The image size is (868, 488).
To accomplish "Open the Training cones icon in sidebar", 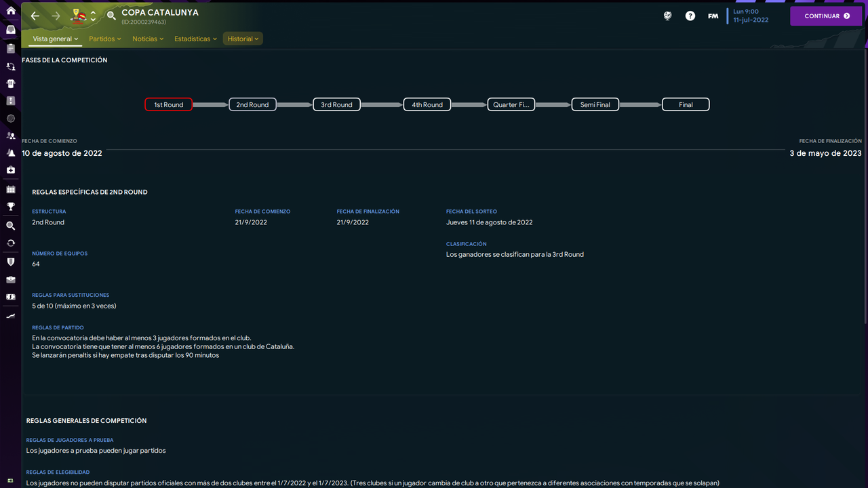I will click(10, 153).
